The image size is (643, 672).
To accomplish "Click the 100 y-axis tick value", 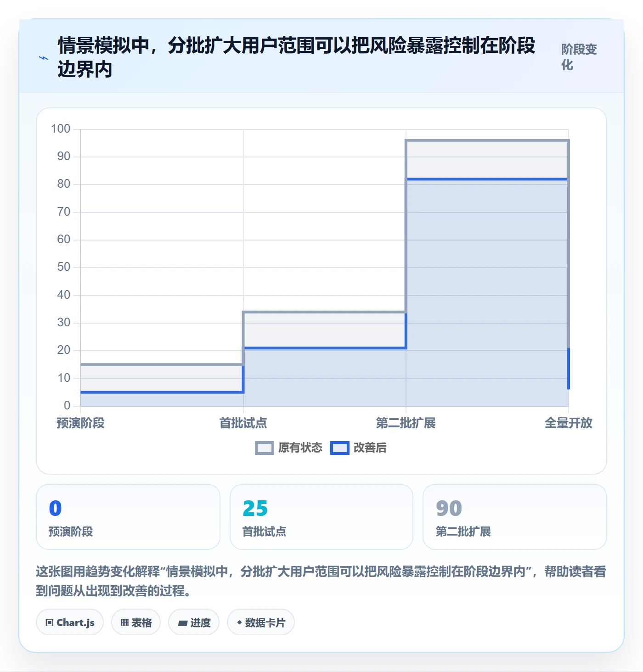I will click(x=61, y=129).
